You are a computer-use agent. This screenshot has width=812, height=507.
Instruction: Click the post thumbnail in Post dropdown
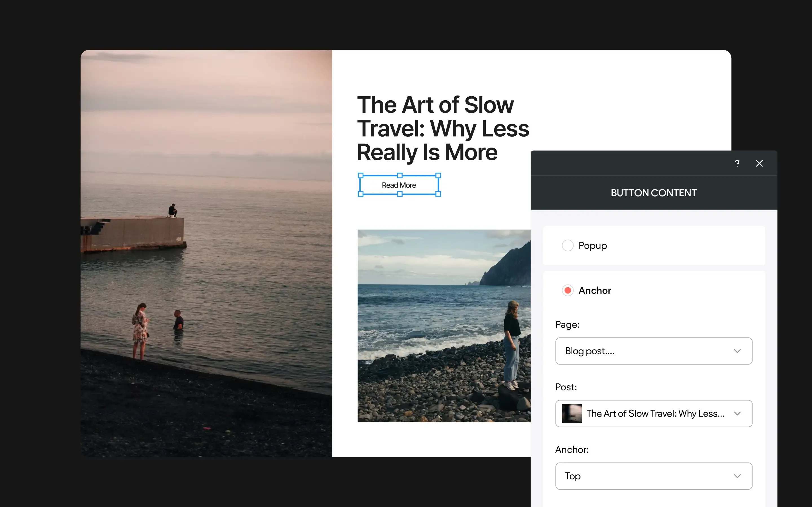pyautogui.click(x=572, y=413)
